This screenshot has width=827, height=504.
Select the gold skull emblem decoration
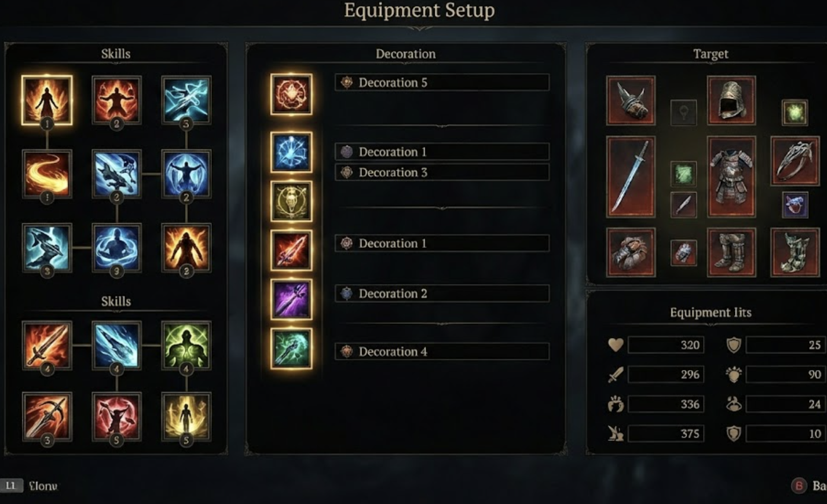[x=291, y=201]
